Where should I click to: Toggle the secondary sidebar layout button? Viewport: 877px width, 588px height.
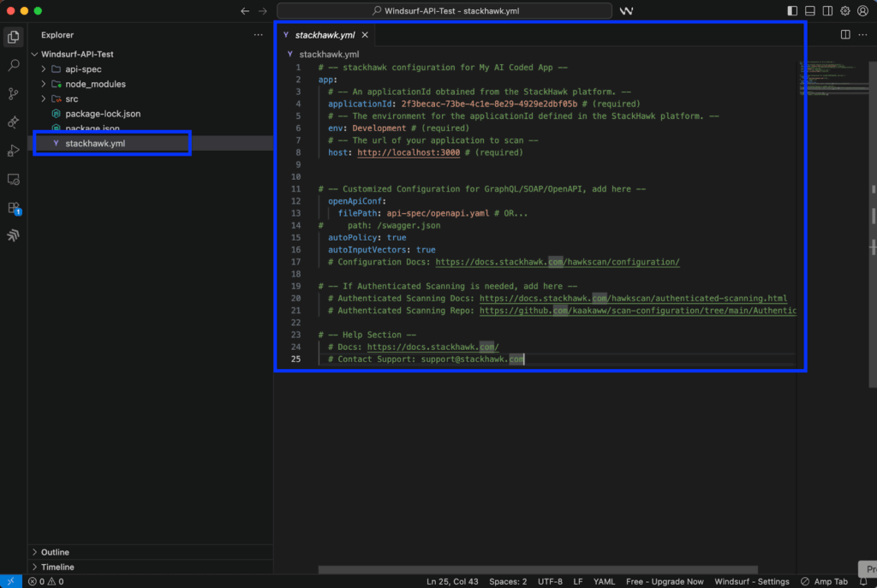pos(827,11)
